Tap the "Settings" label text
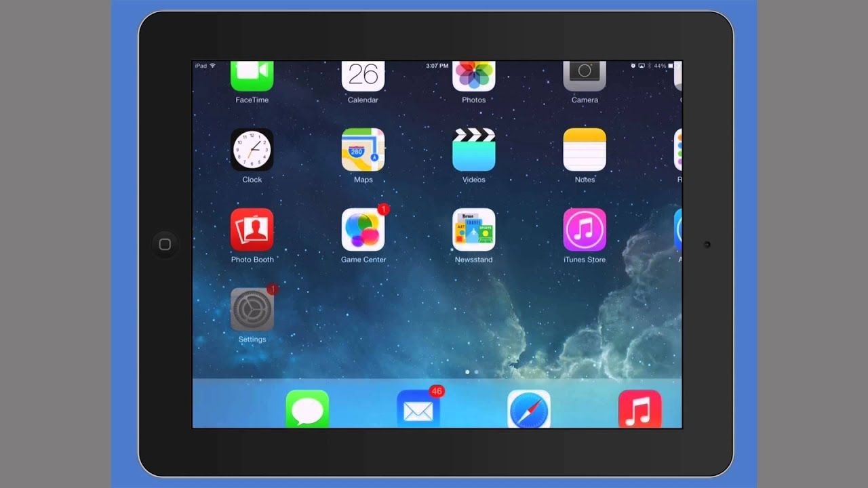This screenshot has height=488, width=868. click(252, 340)
